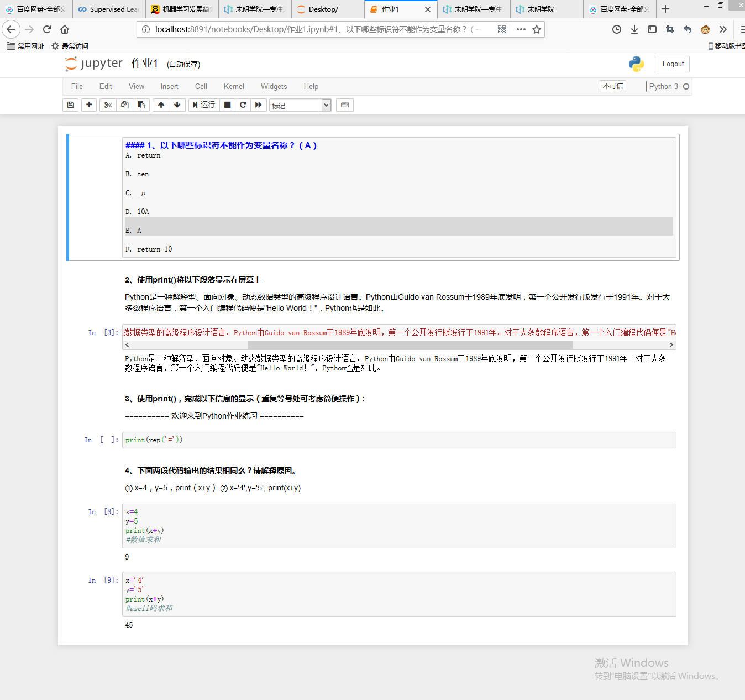Click the Python kernel logo icon

pos(637,64)
